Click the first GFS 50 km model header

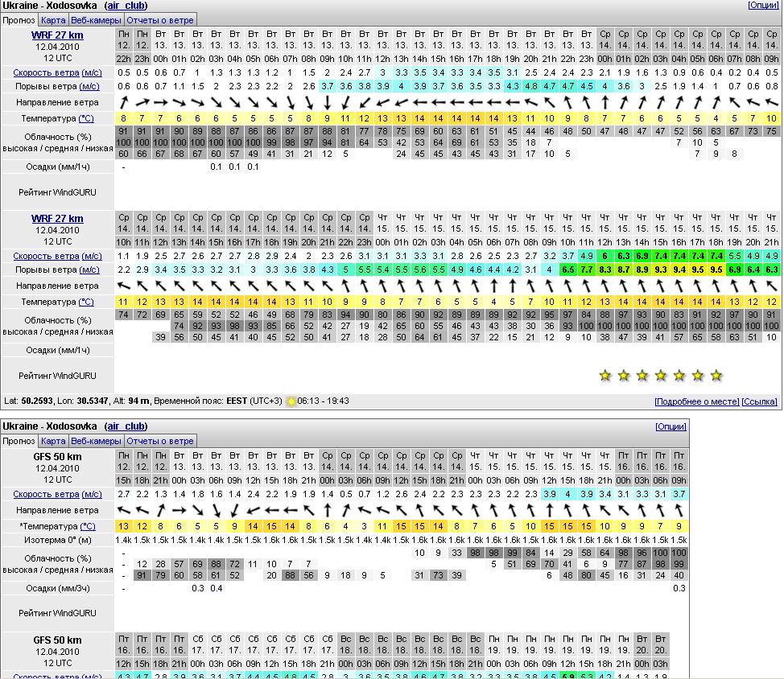(57, 457)
